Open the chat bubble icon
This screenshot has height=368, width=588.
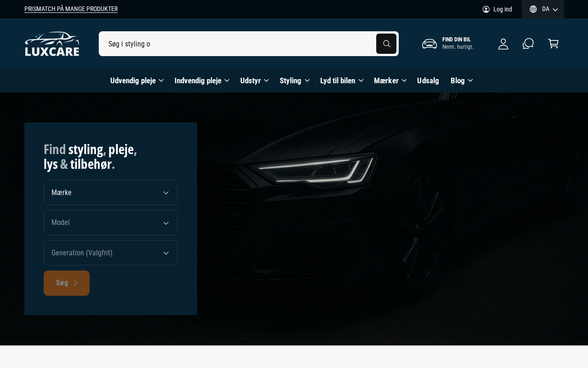click(528, 44)
